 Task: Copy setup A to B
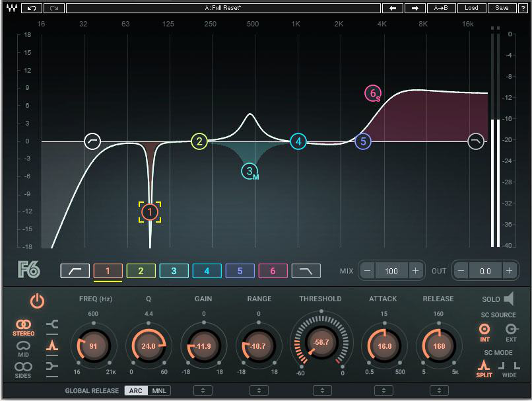tap(441, 8)
